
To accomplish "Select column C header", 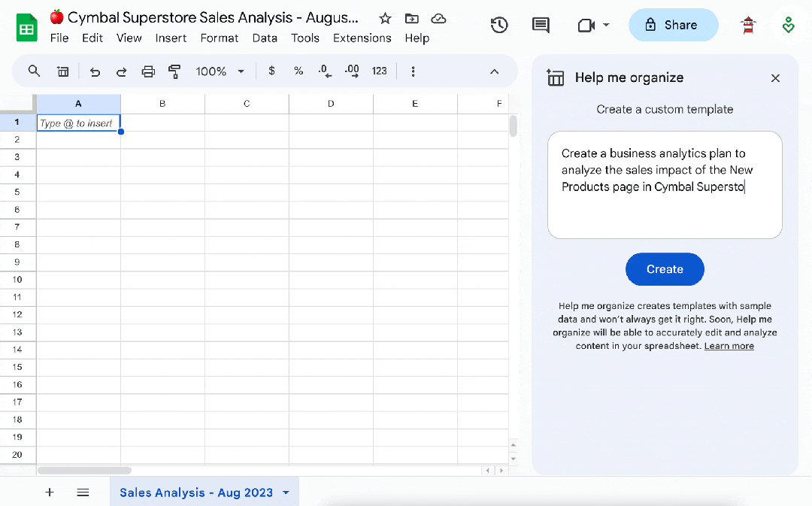I will click(x=247, y=104).
